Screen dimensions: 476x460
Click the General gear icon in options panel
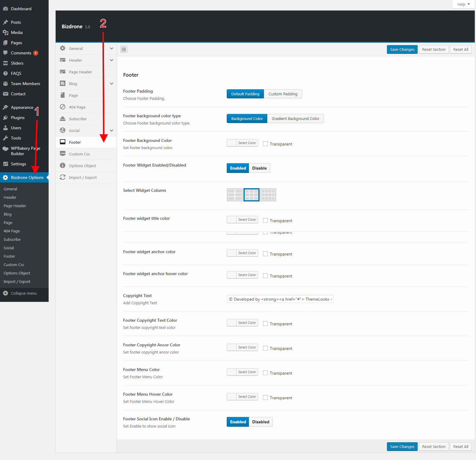pos(63,48)
